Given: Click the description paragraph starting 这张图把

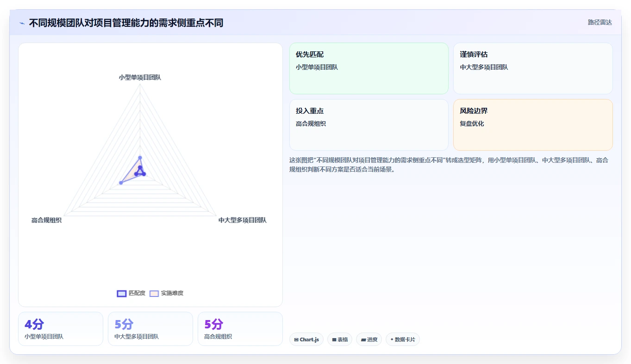Looking at the screenshot, I should [449, 165].
